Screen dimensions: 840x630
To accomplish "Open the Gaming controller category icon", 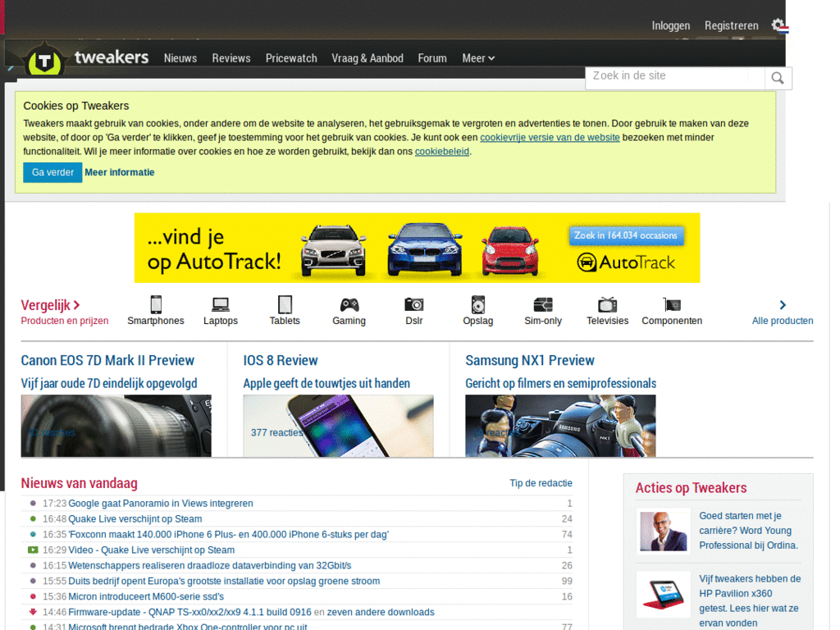I will coord(349,306).
